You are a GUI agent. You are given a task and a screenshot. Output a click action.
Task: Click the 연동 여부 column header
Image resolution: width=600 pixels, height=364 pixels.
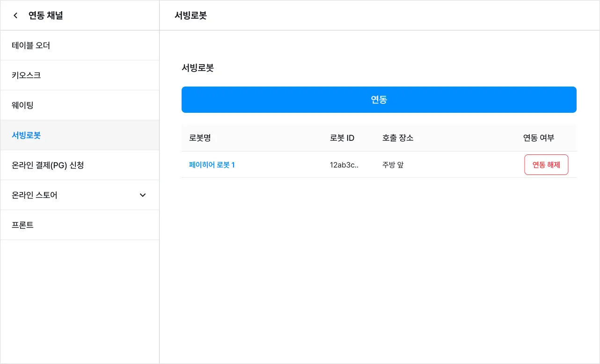coord(539,138)
